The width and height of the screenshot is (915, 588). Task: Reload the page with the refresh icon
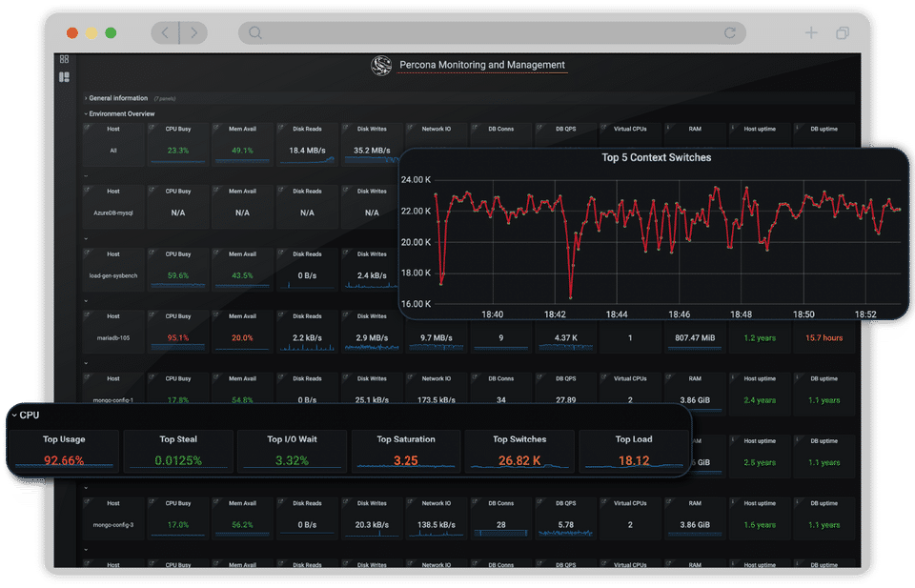click(x=729, y=32)
